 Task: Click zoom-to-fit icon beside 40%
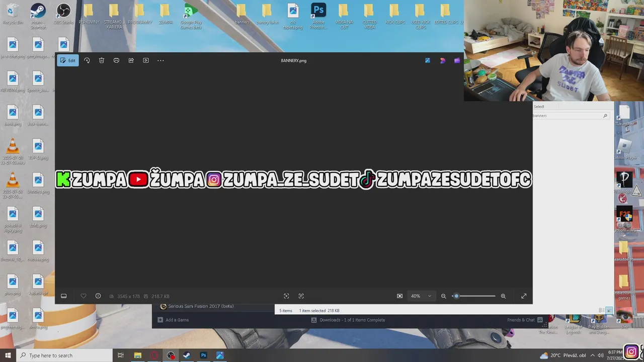399,296
